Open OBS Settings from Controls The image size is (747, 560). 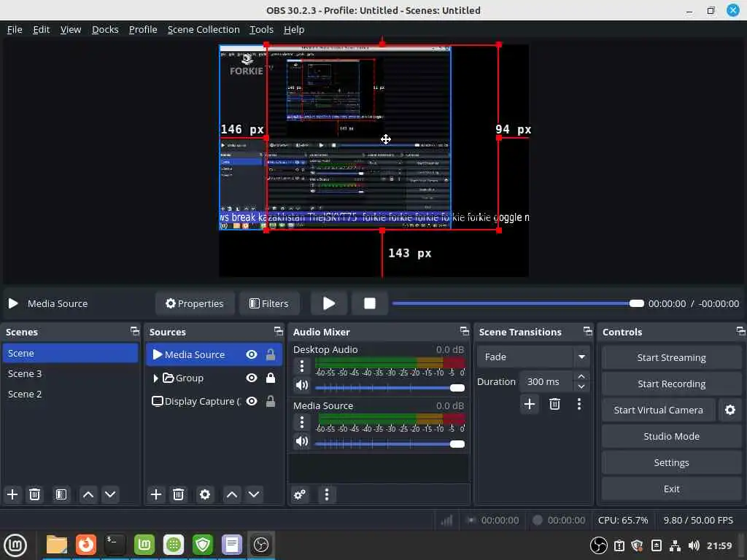coord(671,462)
